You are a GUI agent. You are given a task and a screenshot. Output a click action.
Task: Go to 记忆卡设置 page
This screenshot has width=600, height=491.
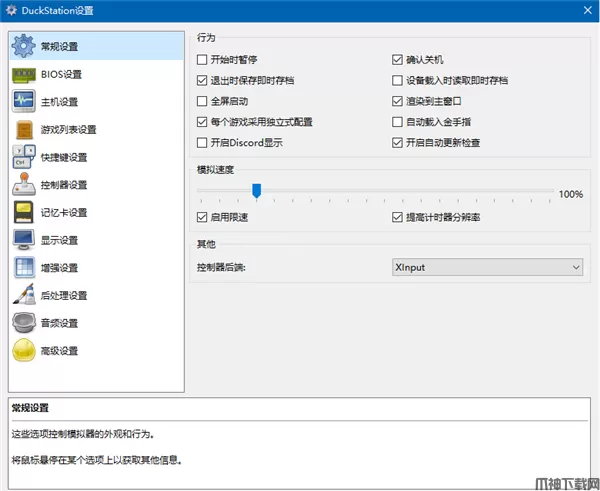click(96, 212)
